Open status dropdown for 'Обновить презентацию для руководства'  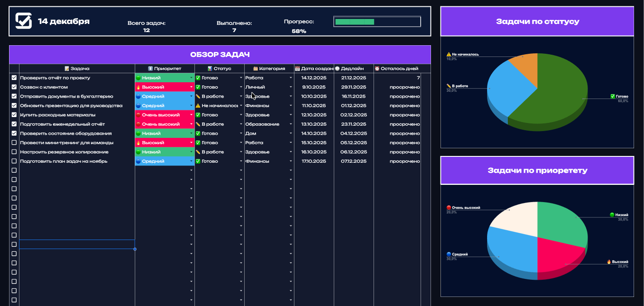[x=241, y=106]
